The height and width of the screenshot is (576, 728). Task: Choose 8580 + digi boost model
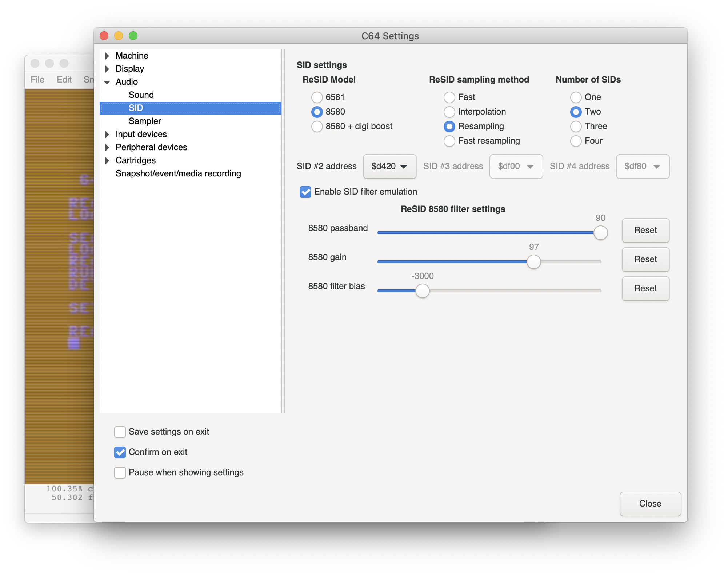click(x=317, y=127)
